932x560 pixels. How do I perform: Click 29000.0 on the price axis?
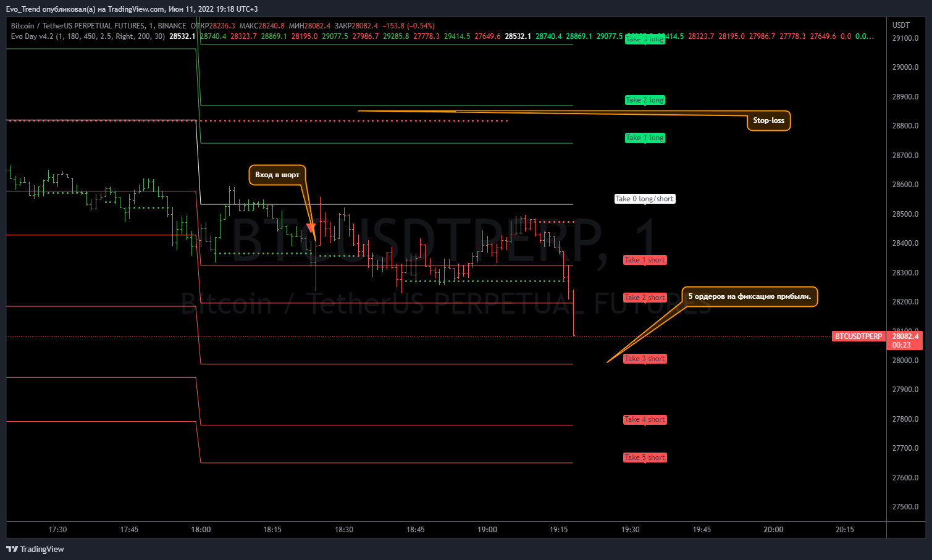pos(905,67)
